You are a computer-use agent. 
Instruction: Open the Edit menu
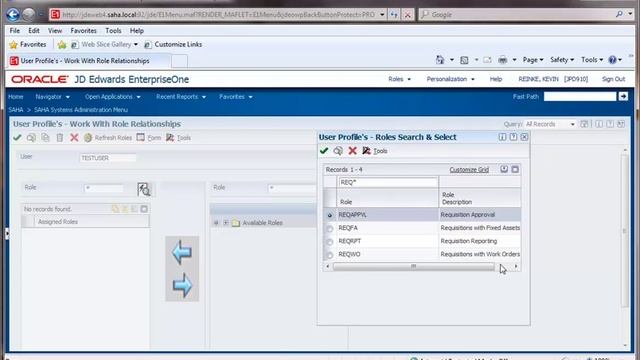click(34, 31)
